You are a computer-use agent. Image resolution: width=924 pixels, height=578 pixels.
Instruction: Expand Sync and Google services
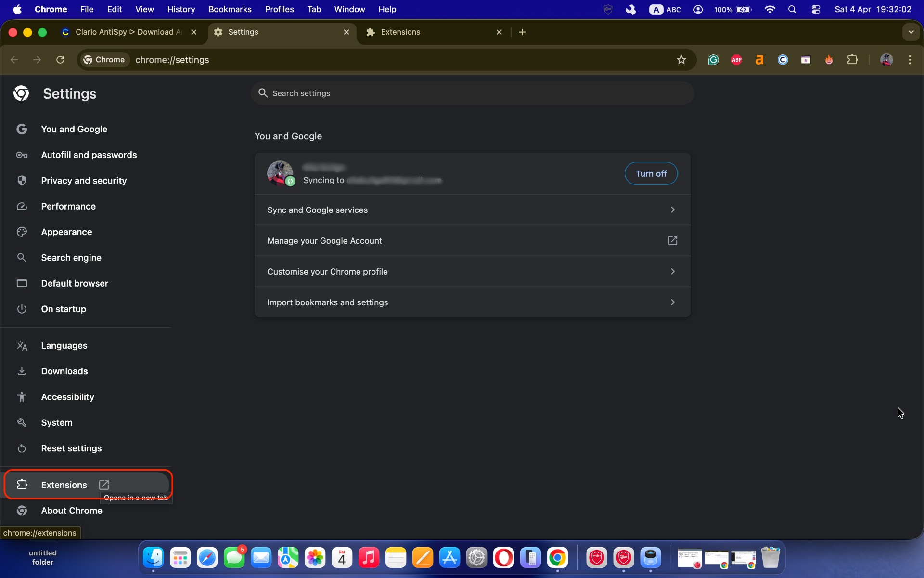coord(472,210)
